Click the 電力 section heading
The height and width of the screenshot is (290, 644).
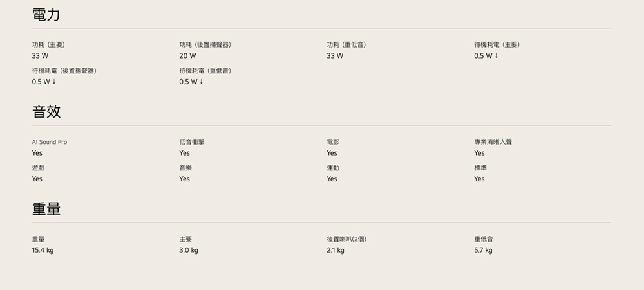click(x=46, y=14)
